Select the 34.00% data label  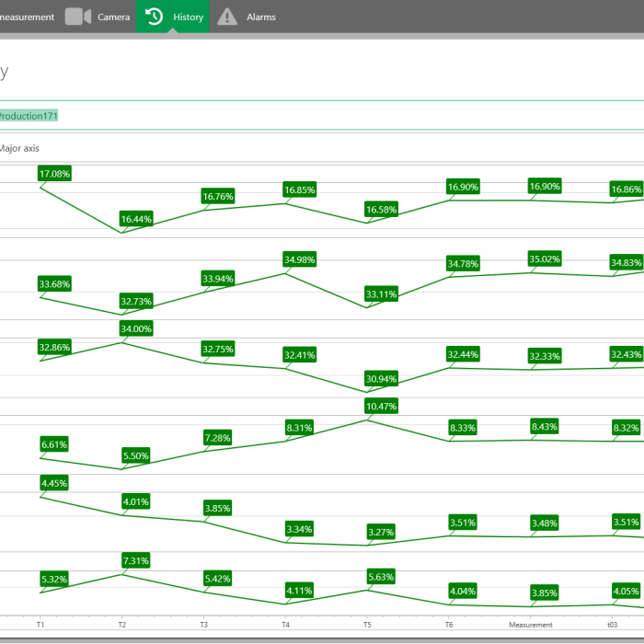pos(136,328)
